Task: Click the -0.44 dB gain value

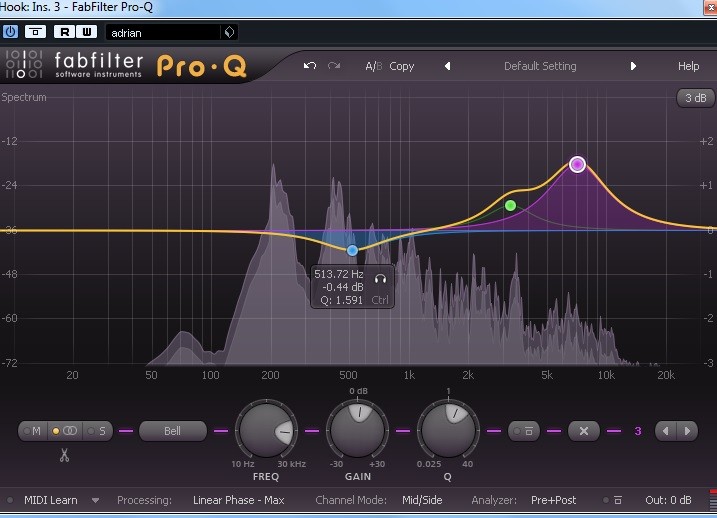Action: [x=342, y=287]
